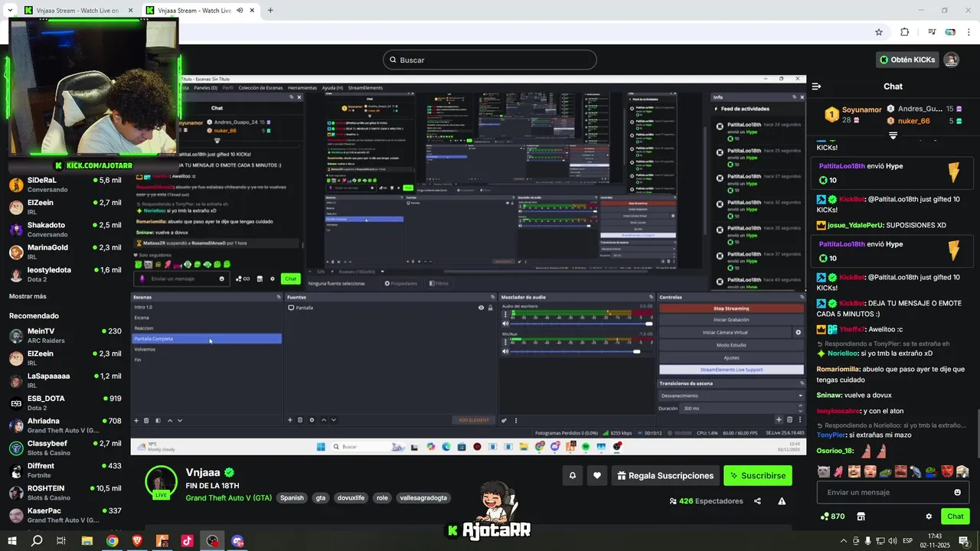Add a source in OBS Fuentes panel
Screen dimensions: 980x551
tap(289, 420)
